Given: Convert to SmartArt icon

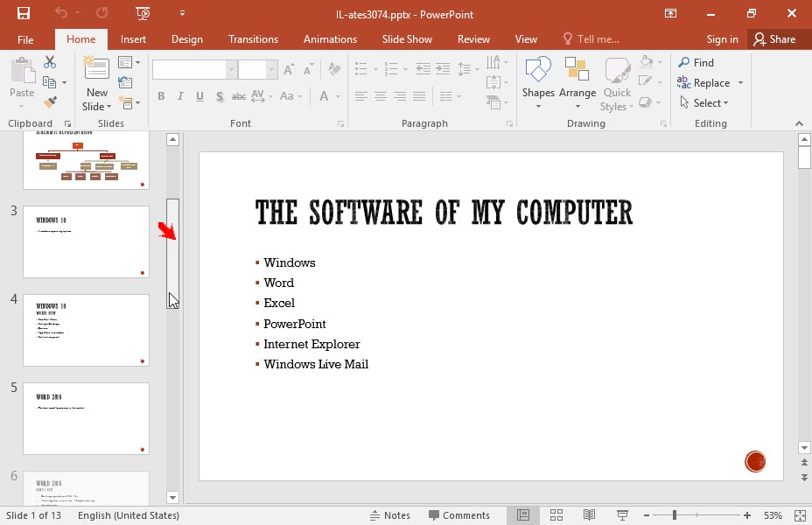Looking at the screenshot, I should [497, 102].
